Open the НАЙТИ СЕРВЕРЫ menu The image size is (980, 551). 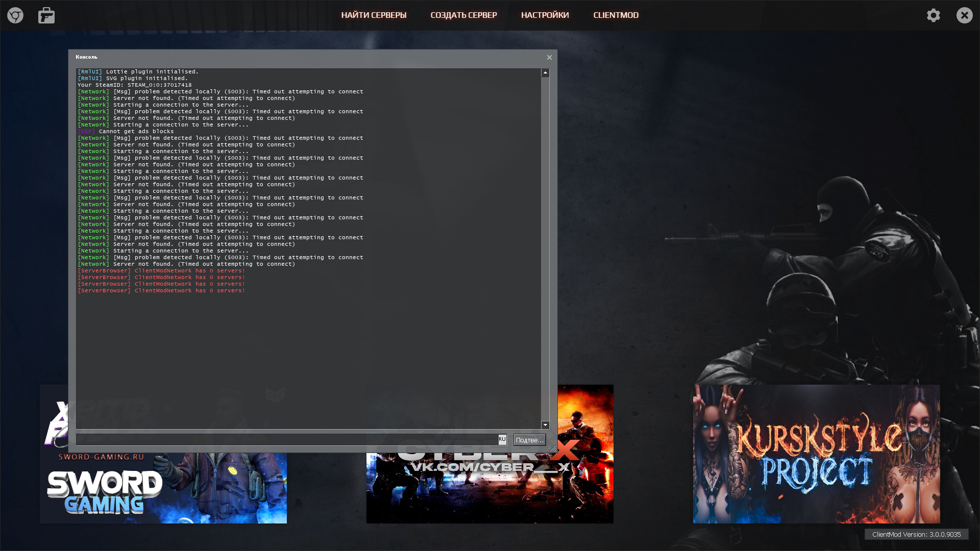click(x=374, y=15)
